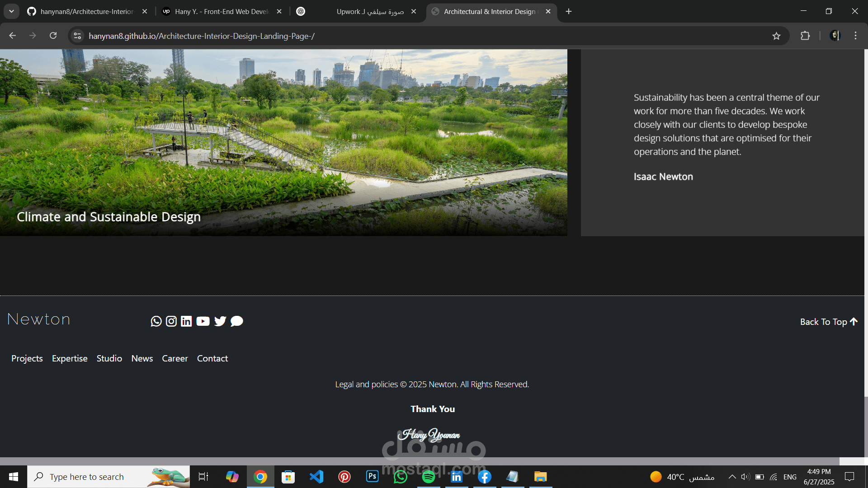Screen dimensions: 868x488
Task: Switch to the hanynan8 GitHub tab
Action: [x=86, y=12]
